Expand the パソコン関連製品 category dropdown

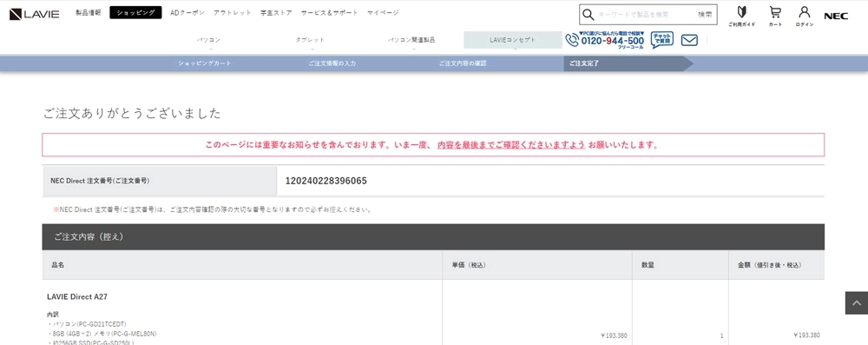coord(411,41)
